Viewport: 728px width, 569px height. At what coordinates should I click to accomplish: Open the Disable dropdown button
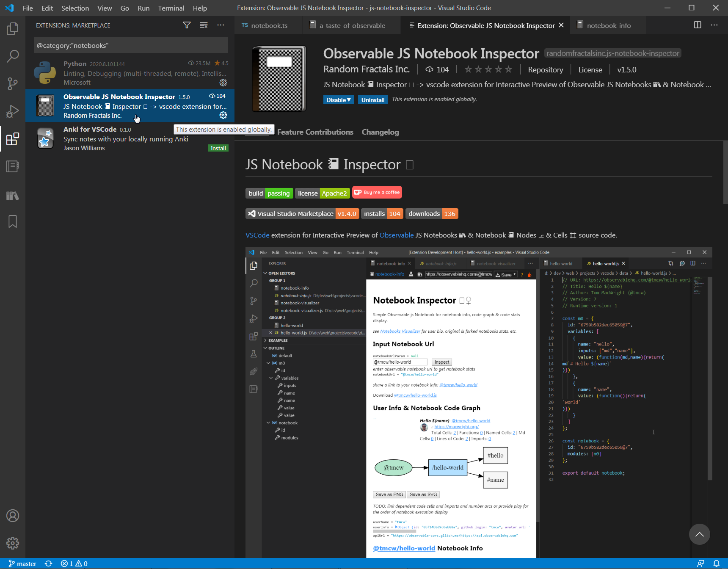coord(338,100)
